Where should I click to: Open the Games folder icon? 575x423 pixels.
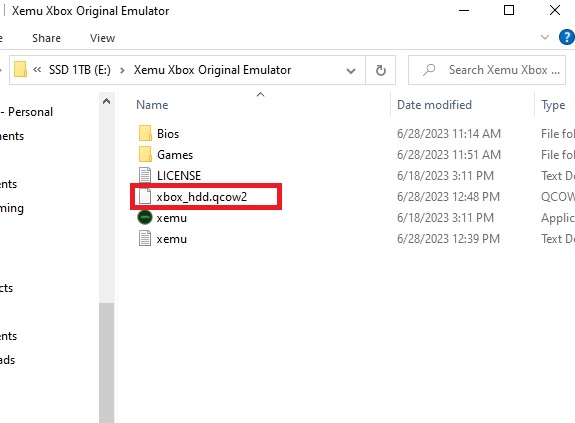point(145,154)
